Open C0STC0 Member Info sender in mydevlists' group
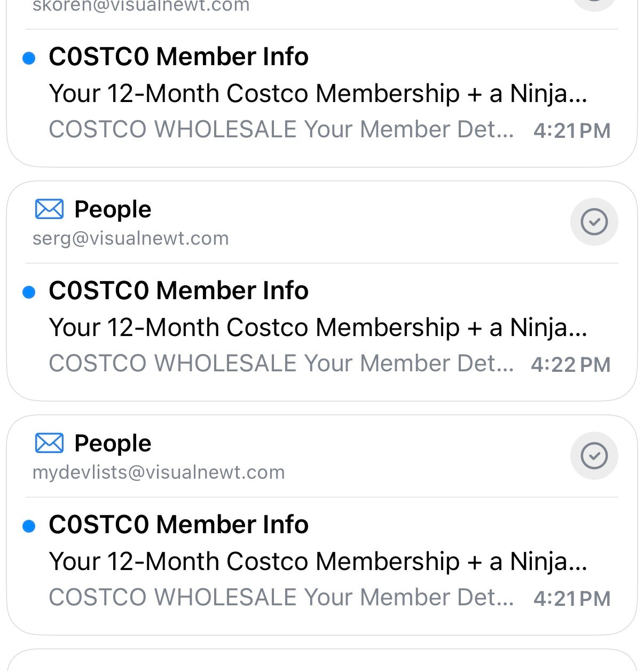The height and width of the screenshot is (671, 644). point(178,525)
